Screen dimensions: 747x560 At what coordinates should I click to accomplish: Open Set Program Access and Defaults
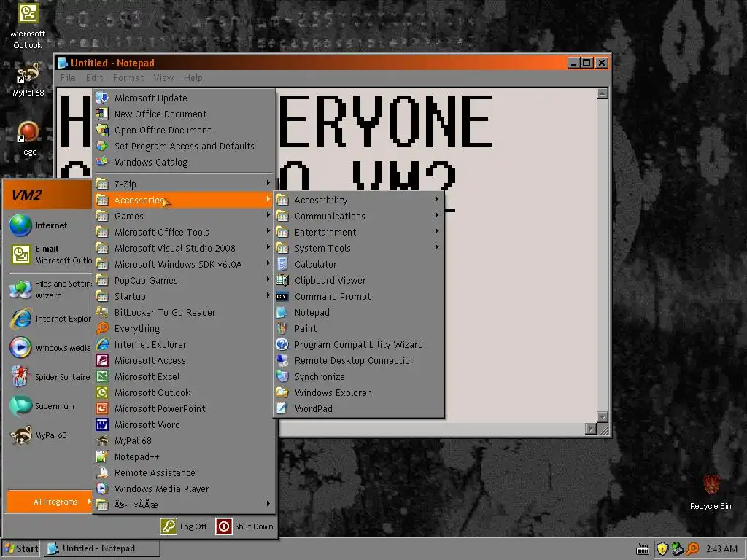[x=185, y=146]
